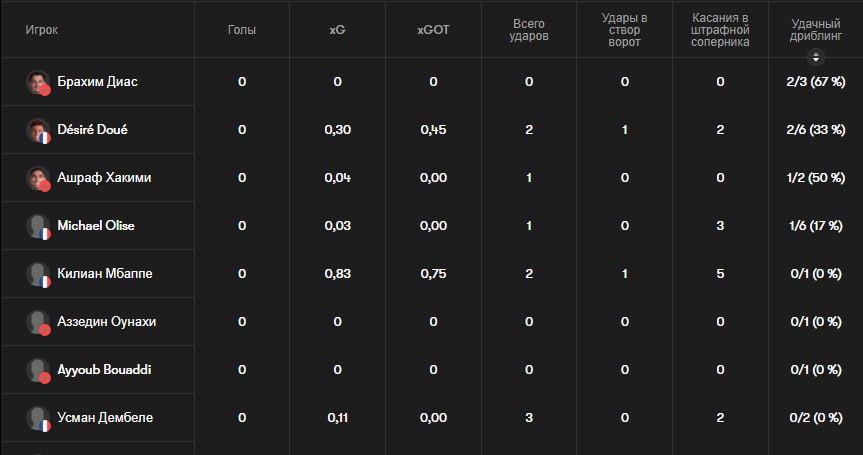Click Аззедин Оунахи avatar icon

click(x=37, y=322)
